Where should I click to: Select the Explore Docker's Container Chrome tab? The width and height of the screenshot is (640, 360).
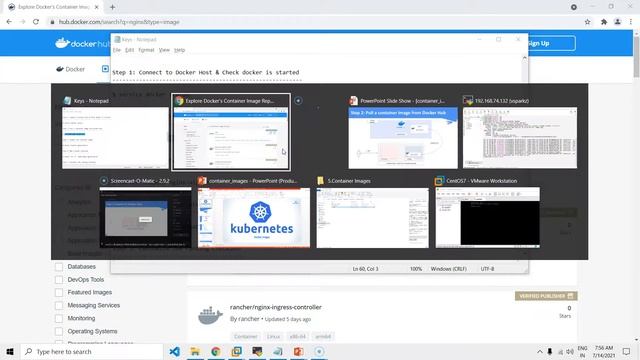coord(54,7)
